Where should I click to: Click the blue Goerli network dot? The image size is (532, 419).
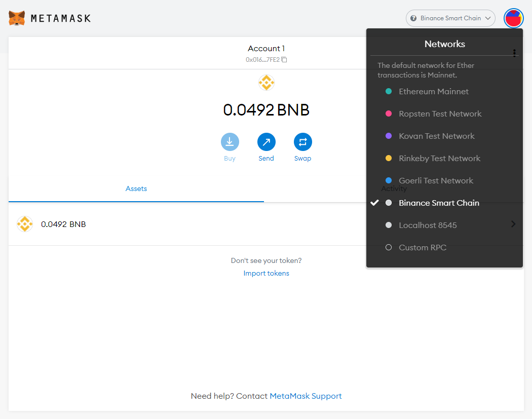(389, 180)
